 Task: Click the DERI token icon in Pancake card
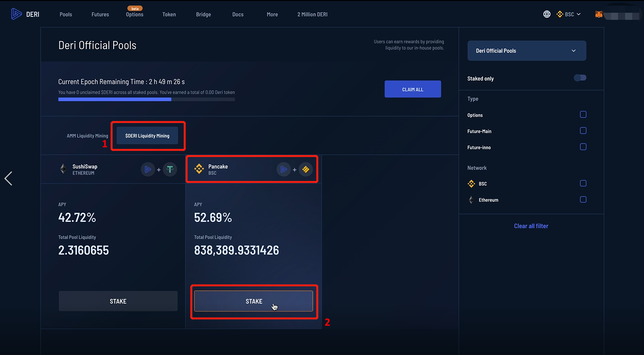pyautogui.click(x=284, y=169)
